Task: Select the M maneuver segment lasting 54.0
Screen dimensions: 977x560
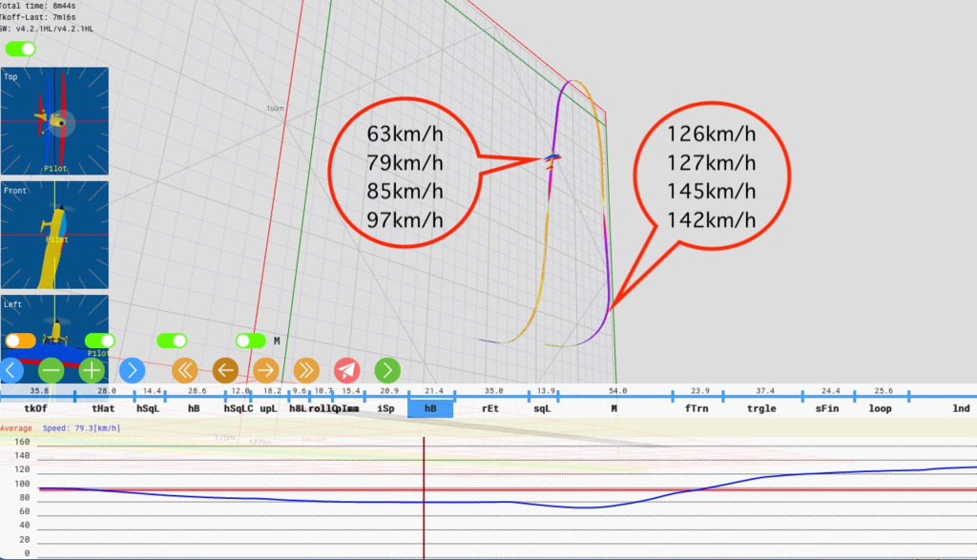Action: click(614, 408)
